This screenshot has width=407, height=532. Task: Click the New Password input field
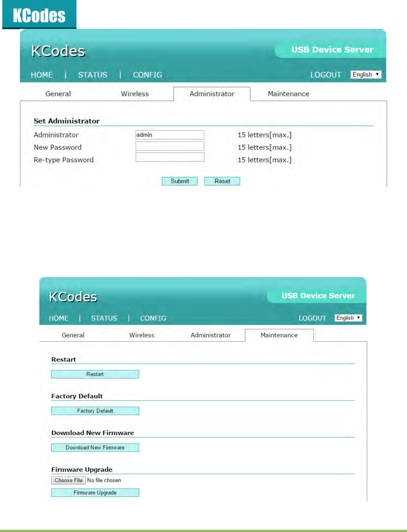click(x=170, y=146)
